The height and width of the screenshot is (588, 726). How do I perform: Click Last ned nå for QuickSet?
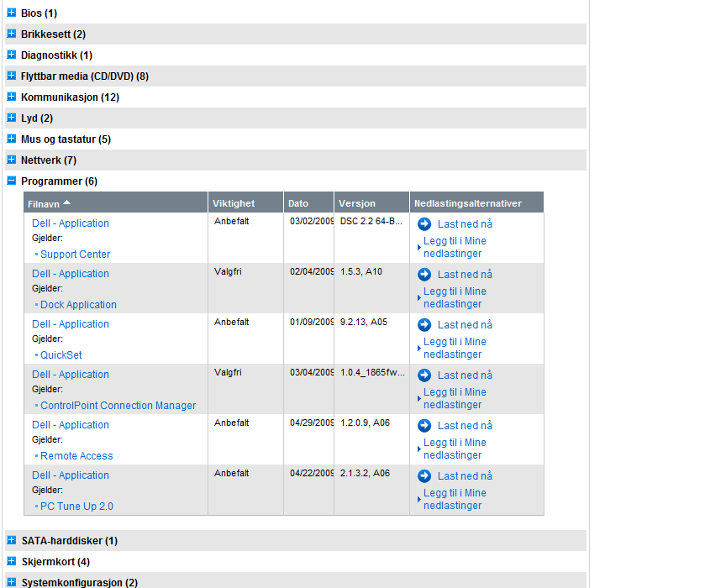(x=465, y=325)
